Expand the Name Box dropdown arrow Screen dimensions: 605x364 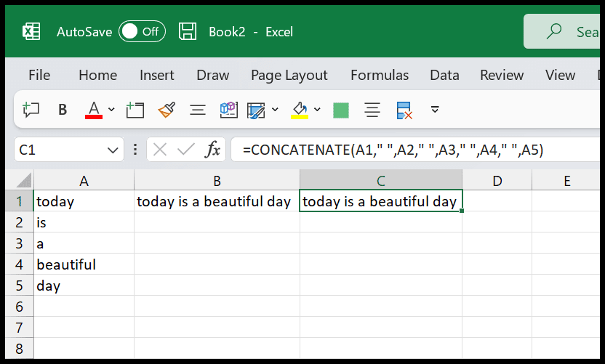click(113, 150)
